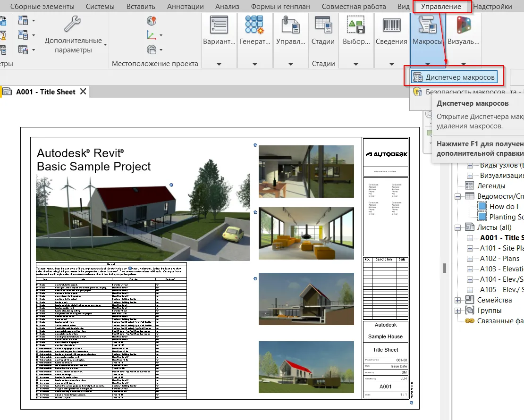The width and height of the screenshot is (524, 420).
Task: Click the hourglass purge icon
Action: coord(3,35)
